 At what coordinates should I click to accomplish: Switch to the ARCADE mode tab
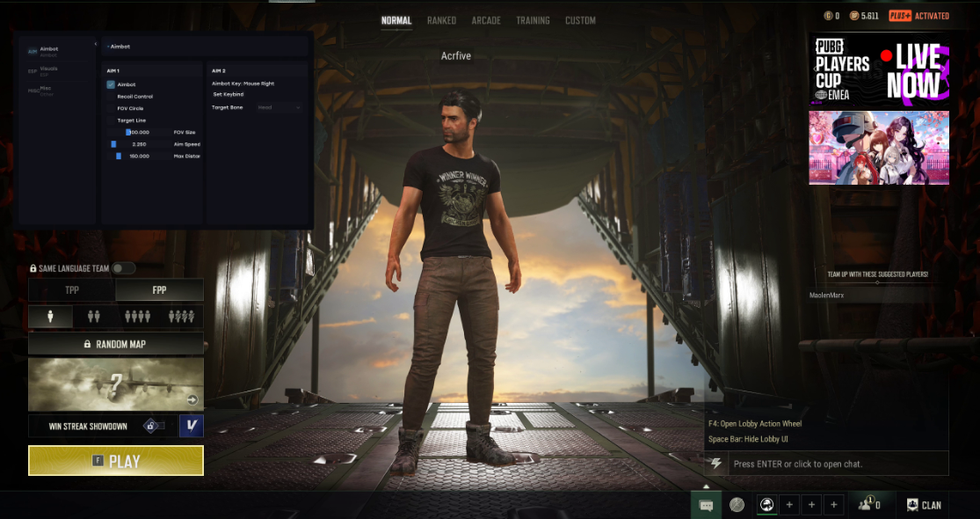[x=486, y=20]
